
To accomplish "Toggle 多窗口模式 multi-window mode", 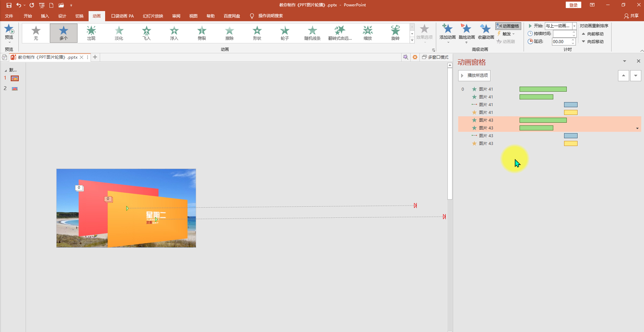I will point(435,57).
